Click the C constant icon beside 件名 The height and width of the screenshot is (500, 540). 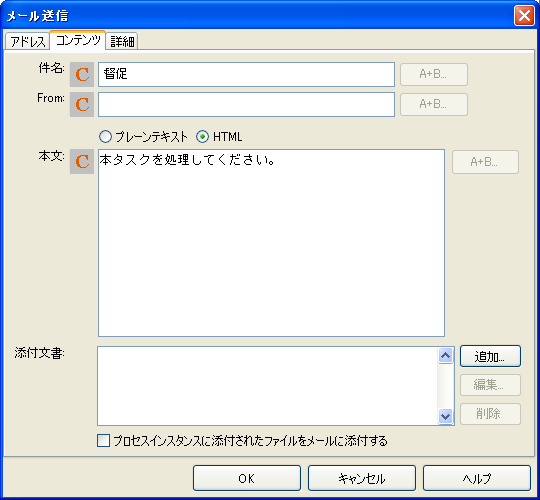[82, 74]
